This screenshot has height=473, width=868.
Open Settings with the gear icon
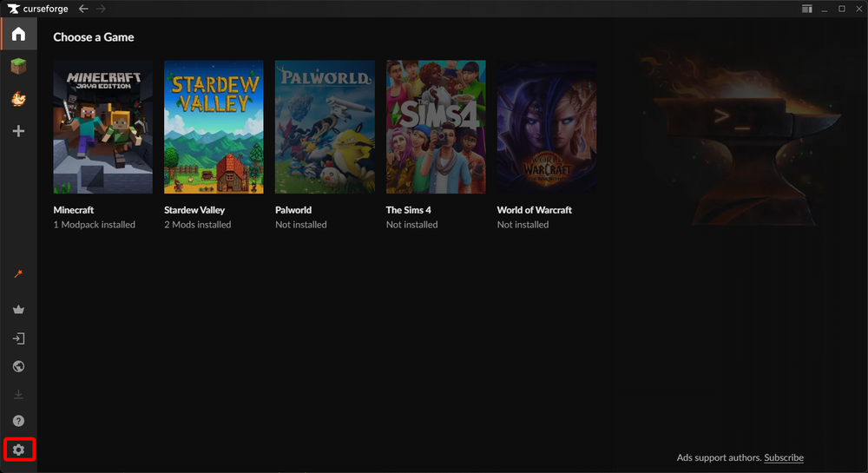tap(18, 450)
